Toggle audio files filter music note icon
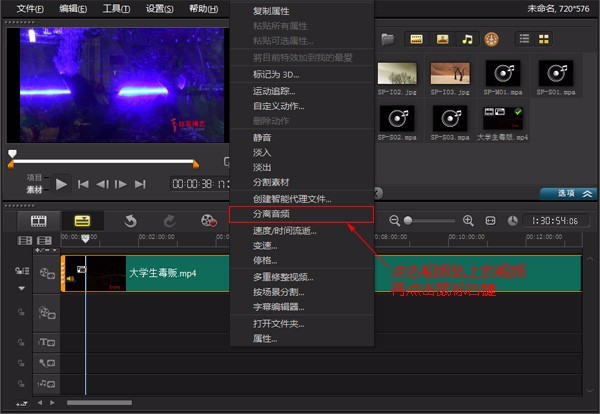The height and width of the screenshot is (414, 600). (467, 39)
